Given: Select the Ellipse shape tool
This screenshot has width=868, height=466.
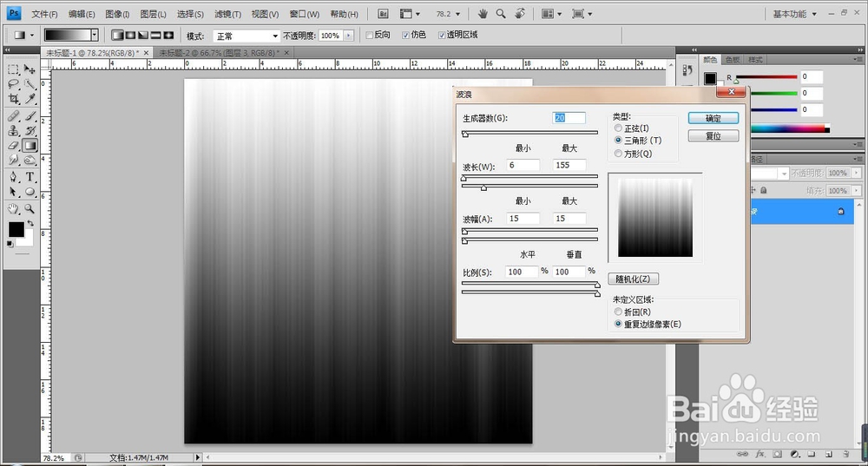Looking at the screenshot, I should (x=30, y=192).
